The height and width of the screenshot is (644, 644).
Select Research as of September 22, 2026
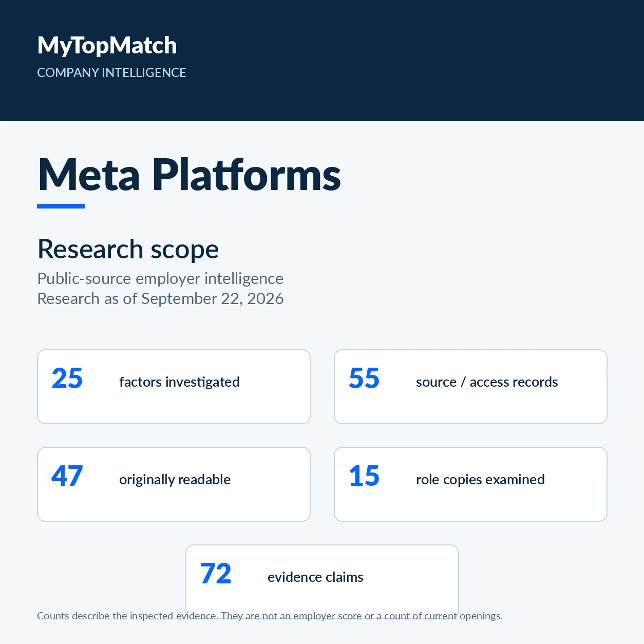pos(161,298)
